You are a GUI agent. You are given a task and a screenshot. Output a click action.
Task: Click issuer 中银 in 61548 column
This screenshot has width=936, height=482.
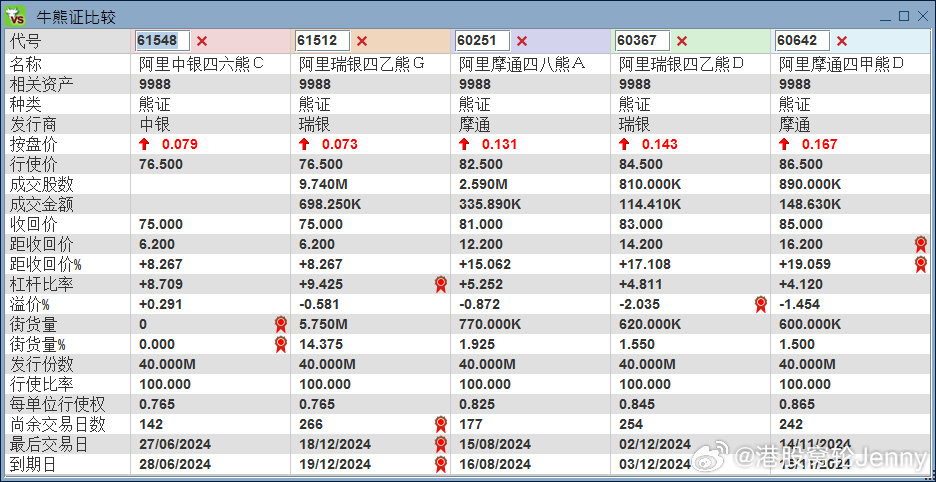[x=155, y=124]
